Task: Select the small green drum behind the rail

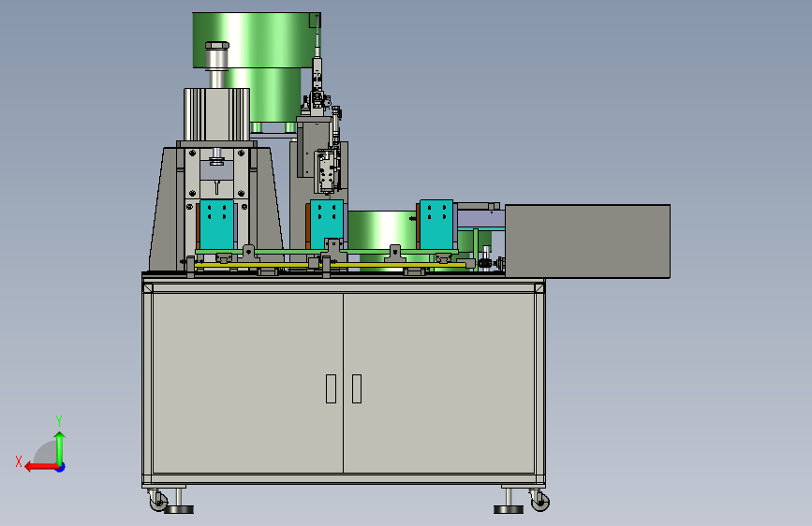Action: tap(382, 236)
